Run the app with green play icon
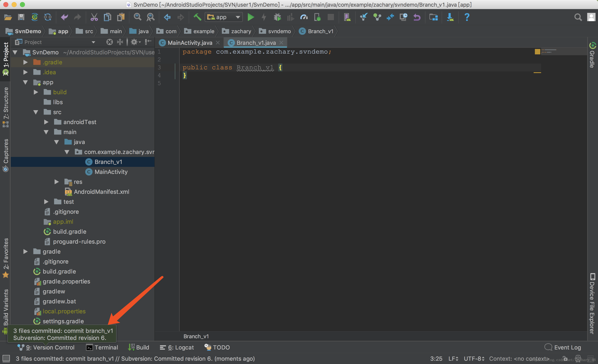Image resolution: width=598 pixels, height=364 pixels. pos(251,17)
